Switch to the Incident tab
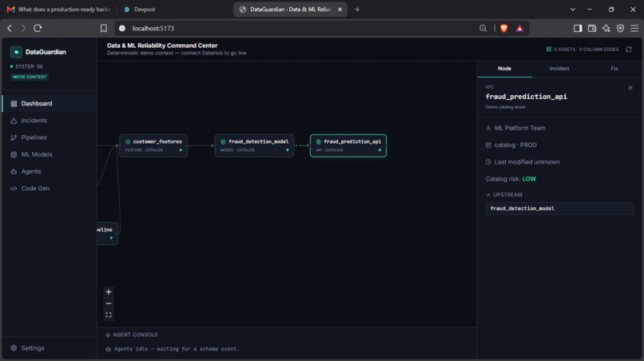The width and height of the screenshot is (644, 361). pyautogui.click(x=559, y=69)
